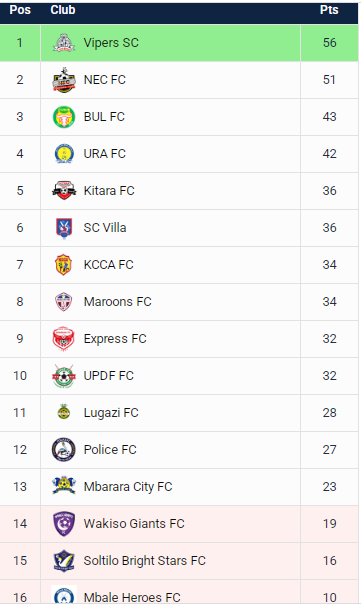Click the URA FC badge icon
Viewport: 361px width, 615px height.
coord(64,154)
